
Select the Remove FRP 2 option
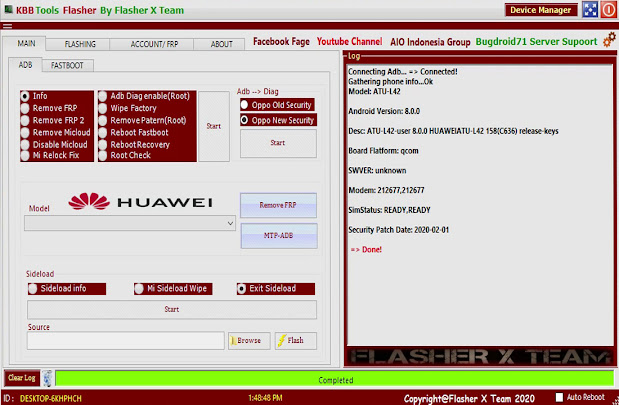coord(53,120)
